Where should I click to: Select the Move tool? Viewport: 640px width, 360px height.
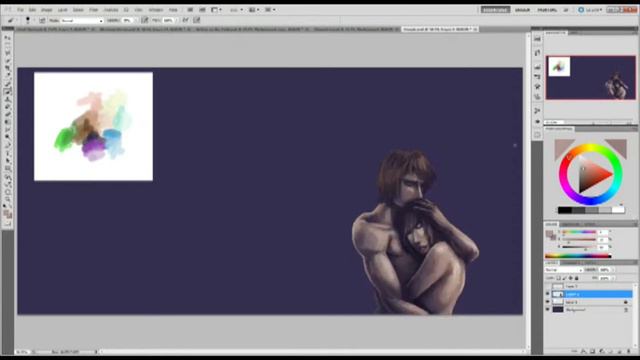click(8, 38)
